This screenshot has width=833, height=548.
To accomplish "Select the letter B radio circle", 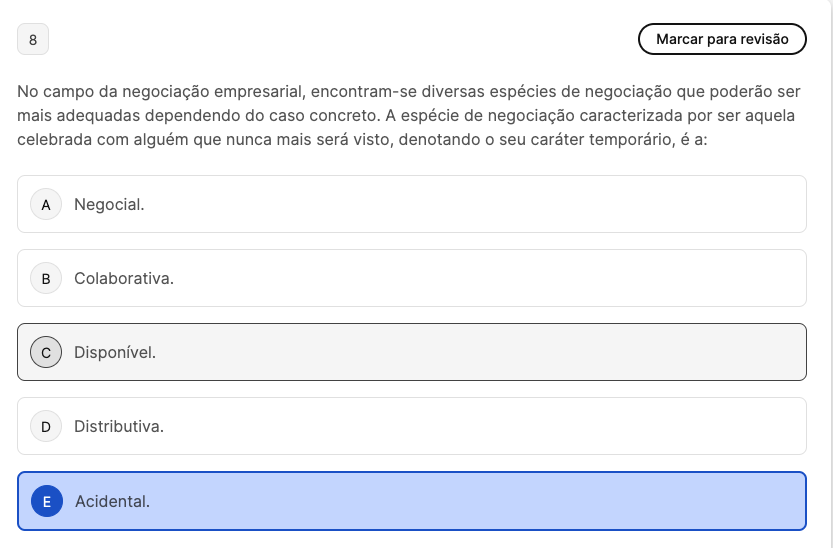I will [46, 278].
